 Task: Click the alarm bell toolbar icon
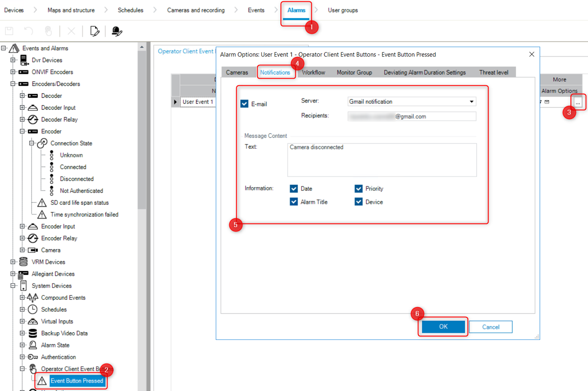pos(117,31)
